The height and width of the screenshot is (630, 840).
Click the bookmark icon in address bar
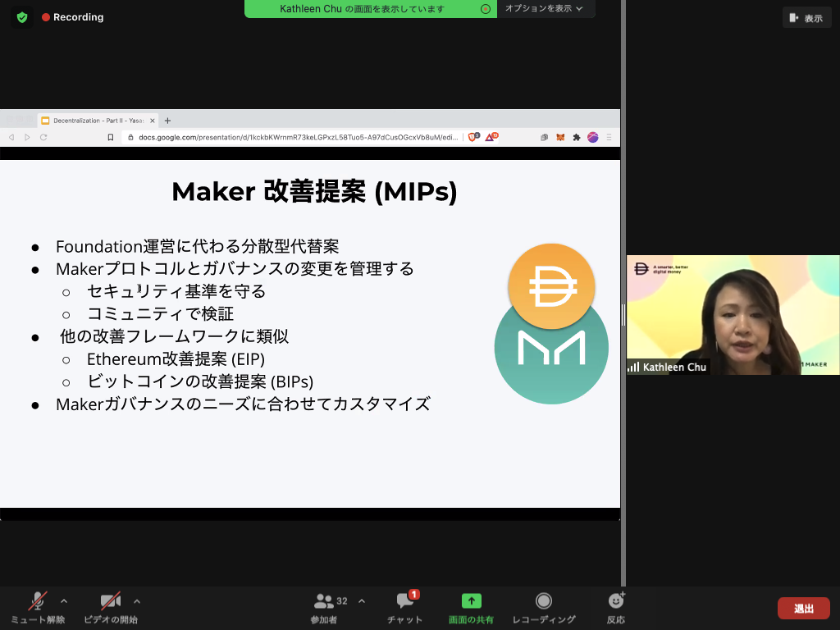pos(111,137)
